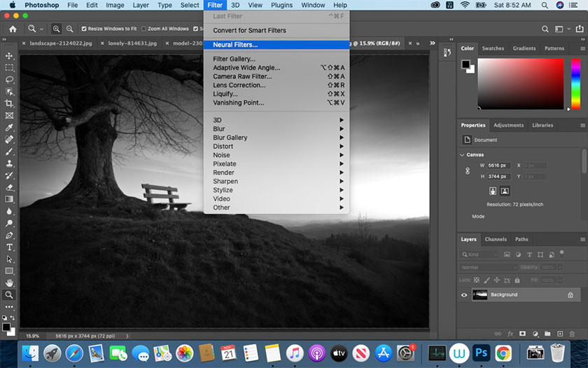Create new group folder icon in Layers
This screenshot has height=368, width=588.
pyautogui.click(x=547, y=334)
